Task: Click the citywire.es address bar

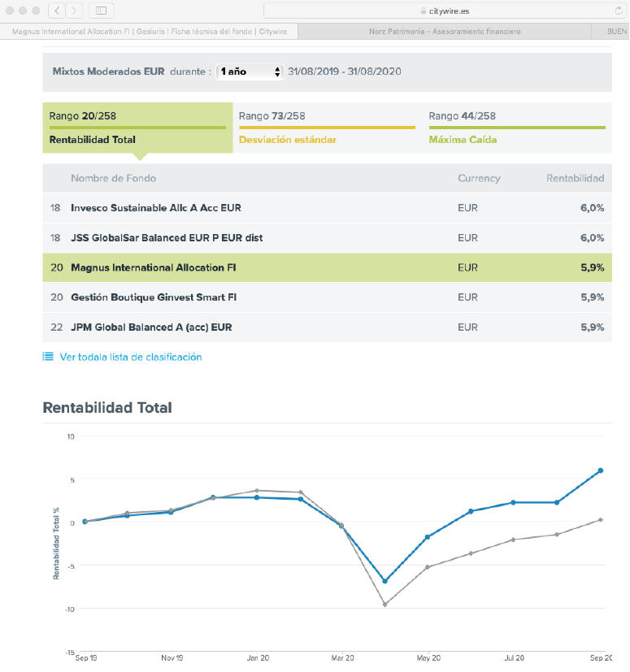Action: tap(445, 11)
